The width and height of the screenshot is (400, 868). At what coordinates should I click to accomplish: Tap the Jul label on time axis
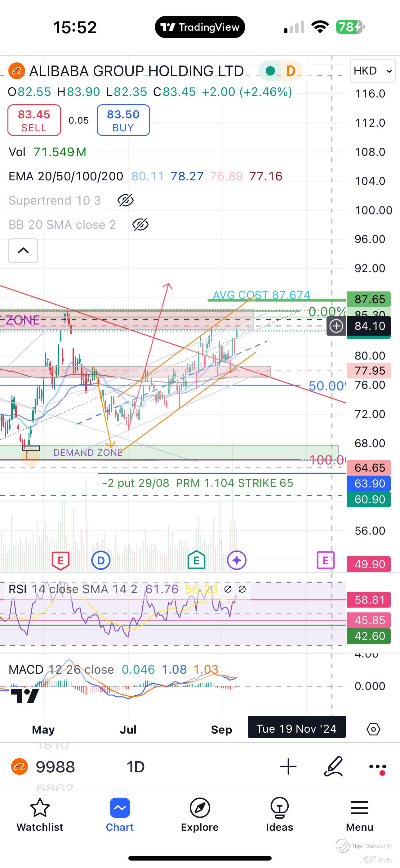coord(128,730)
